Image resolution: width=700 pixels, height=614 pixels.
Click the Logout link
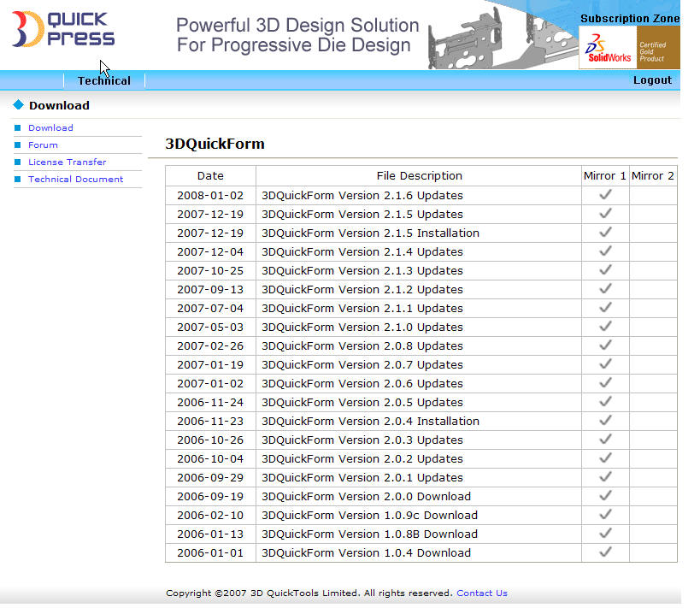click(652, 80)
